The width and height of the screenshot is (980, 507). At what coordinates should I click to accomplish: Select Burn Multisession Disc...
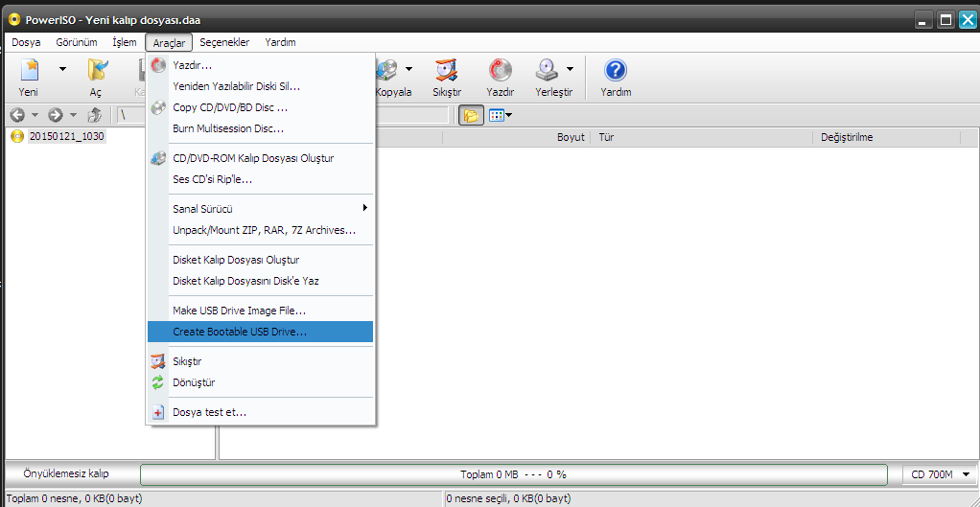click(260, 128)
